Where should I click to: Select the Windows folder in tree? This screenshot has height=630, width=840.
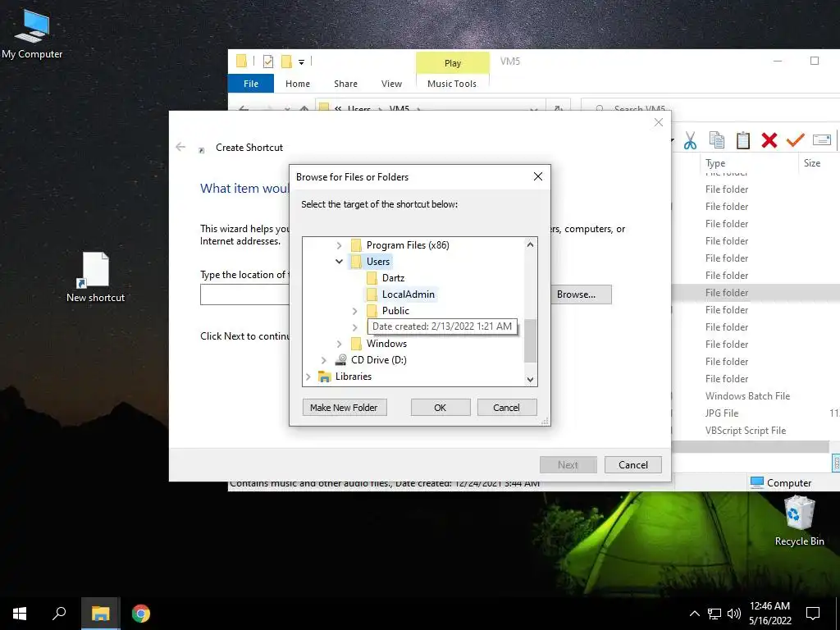click(387, 344)
